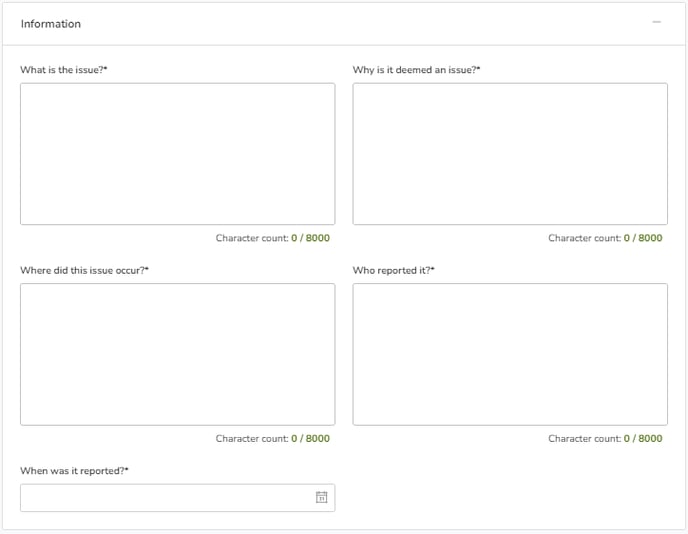688x534 pixels.
Task: Click 'Character count:' text under 'What is the issue?'
Action: tap(252, 238)
